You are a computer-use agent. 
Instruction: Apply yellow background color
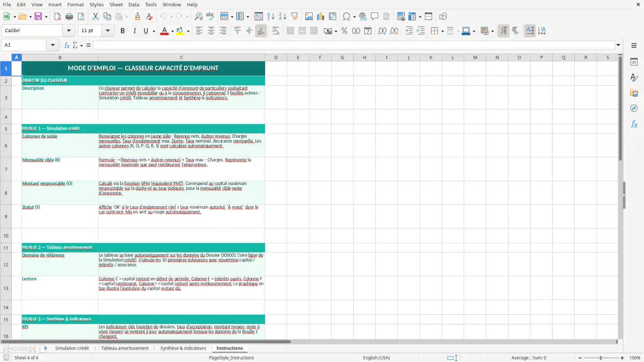point(180,31)
